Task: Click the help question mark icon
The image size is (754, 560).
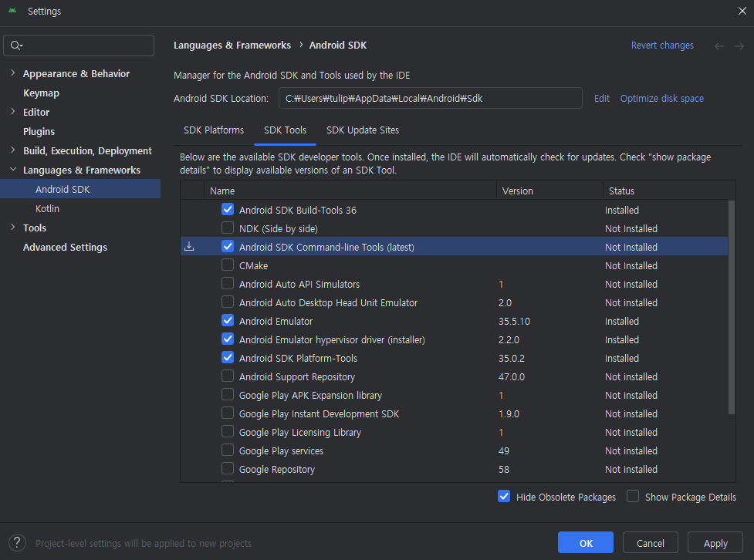Action: pyautogui.click(x=17, y=543)
